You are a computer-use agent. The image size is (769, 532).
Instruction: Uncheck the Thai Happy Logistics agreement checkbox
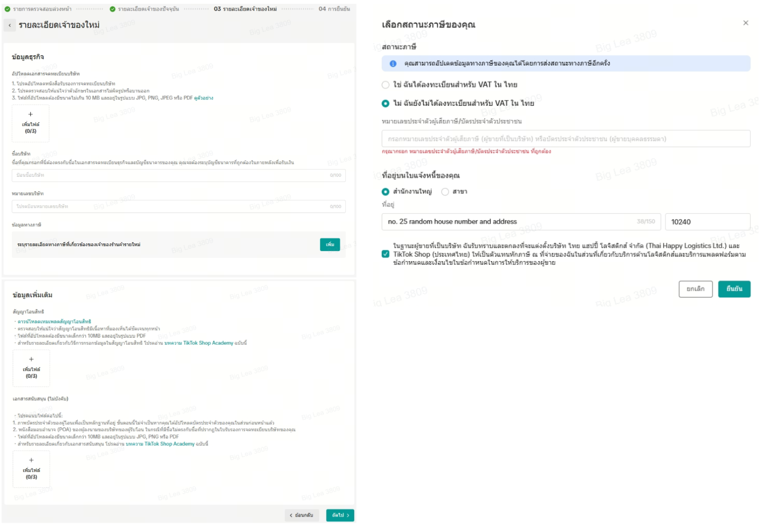point(386,254)
